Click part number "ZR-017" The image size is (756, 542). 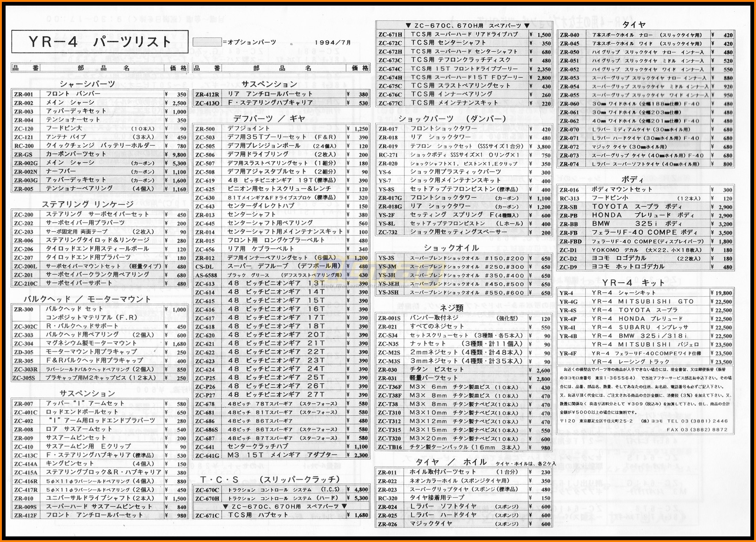388,129
